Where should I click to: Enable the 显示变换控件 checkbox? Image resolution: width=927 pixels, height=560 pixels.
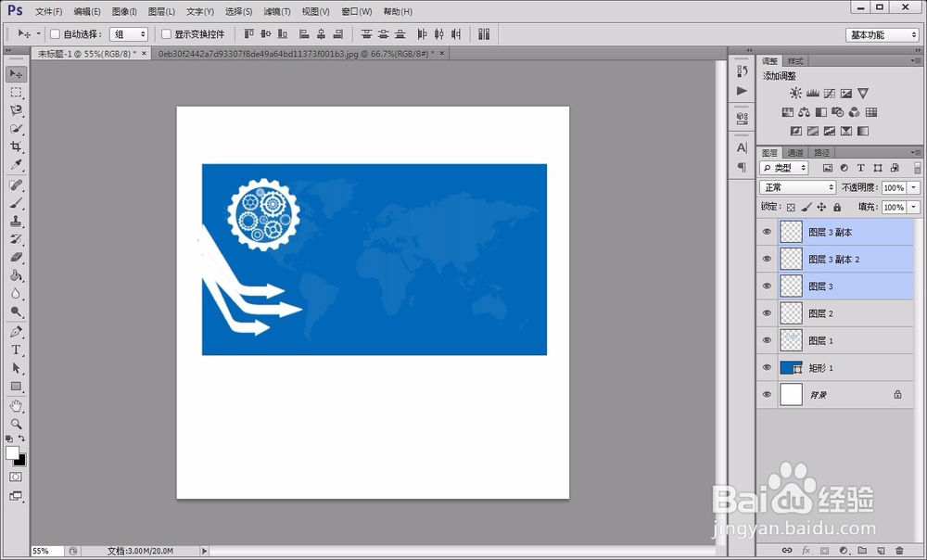166,34
